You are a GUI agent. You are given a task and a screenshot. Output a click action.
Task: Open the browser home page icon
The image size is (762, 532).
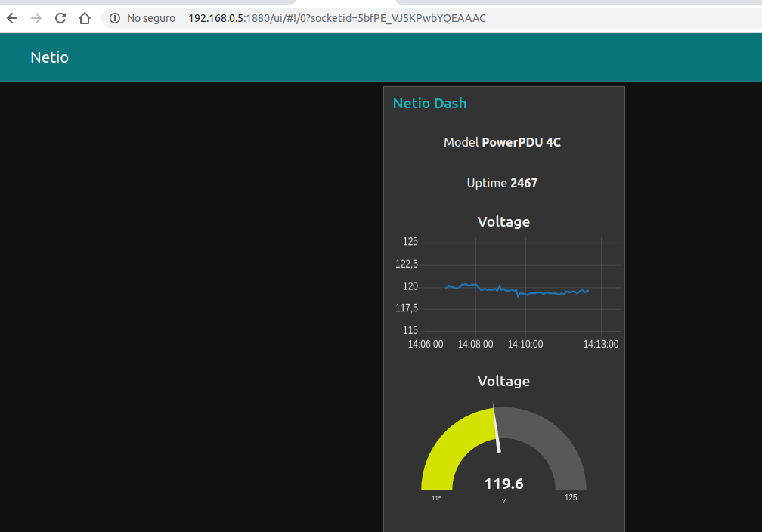pyautogui.click(x=85, y=18)
